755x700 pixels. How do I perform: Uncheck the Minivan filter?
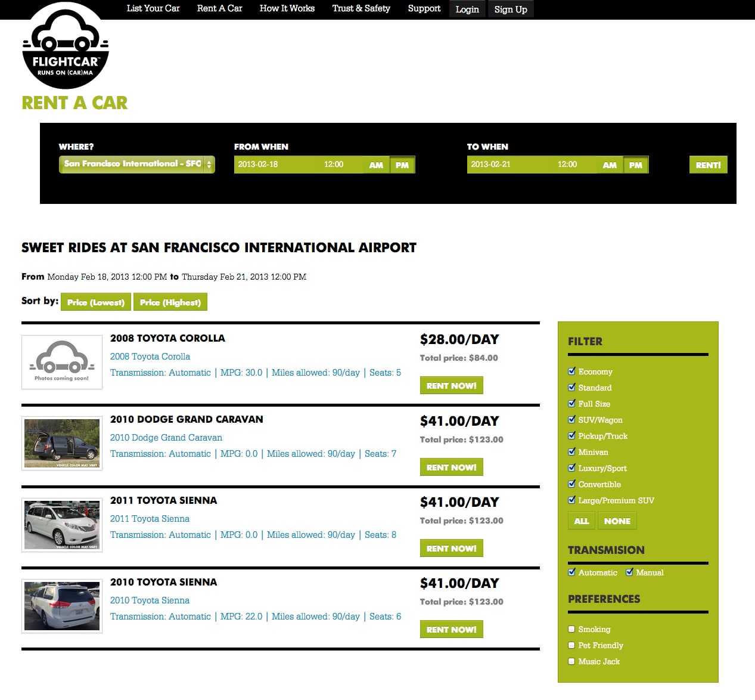572,451
